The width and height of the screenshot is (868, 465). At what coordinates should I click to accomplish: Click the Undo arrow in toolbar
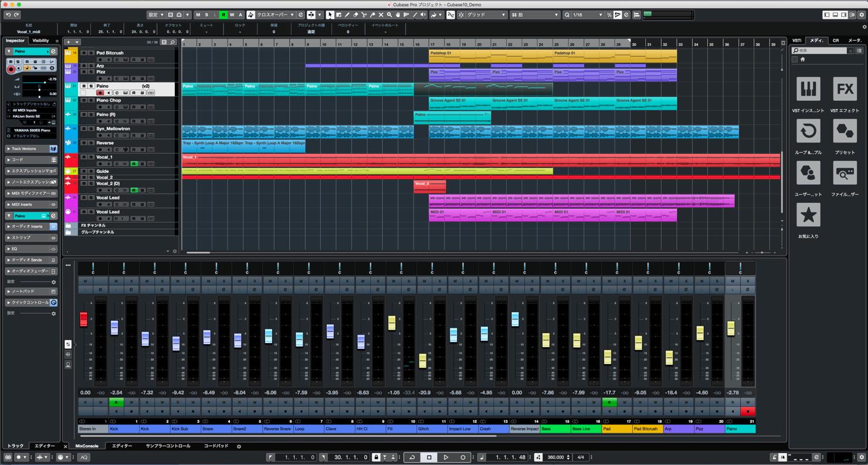[8, 15]
